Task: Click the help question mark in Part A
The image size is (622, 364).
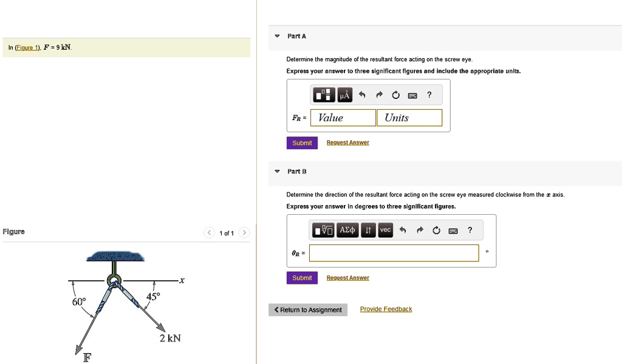Action: pos(429,95)
